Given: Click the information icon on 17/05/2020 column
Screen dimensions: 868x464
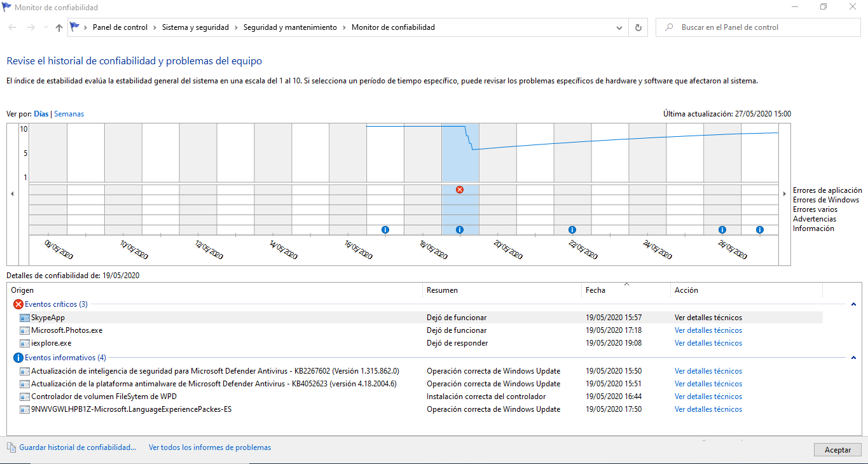Looking at the screenshot, I should [x=385, y=230].
